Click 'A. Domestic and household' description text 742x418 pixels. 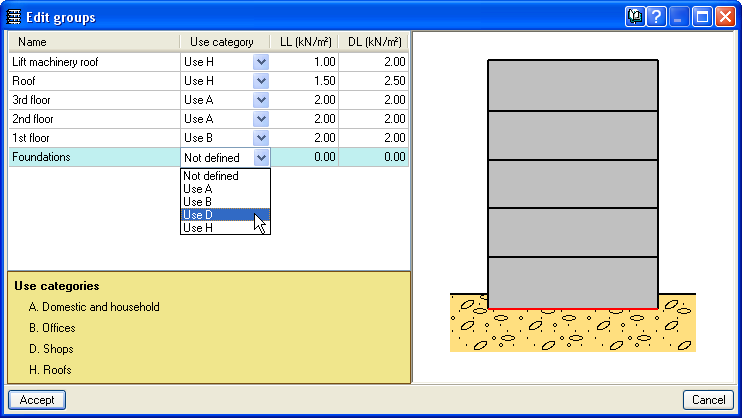(x=94, y=307)
